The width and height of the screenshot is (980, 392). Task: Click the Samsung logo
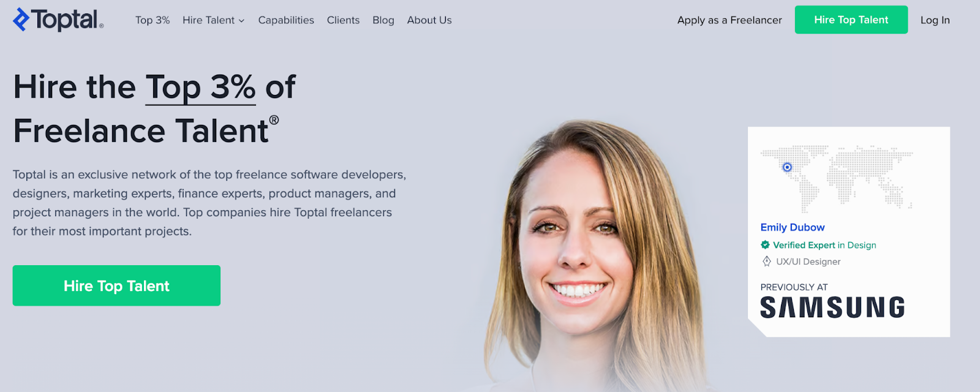click(832, 307)
